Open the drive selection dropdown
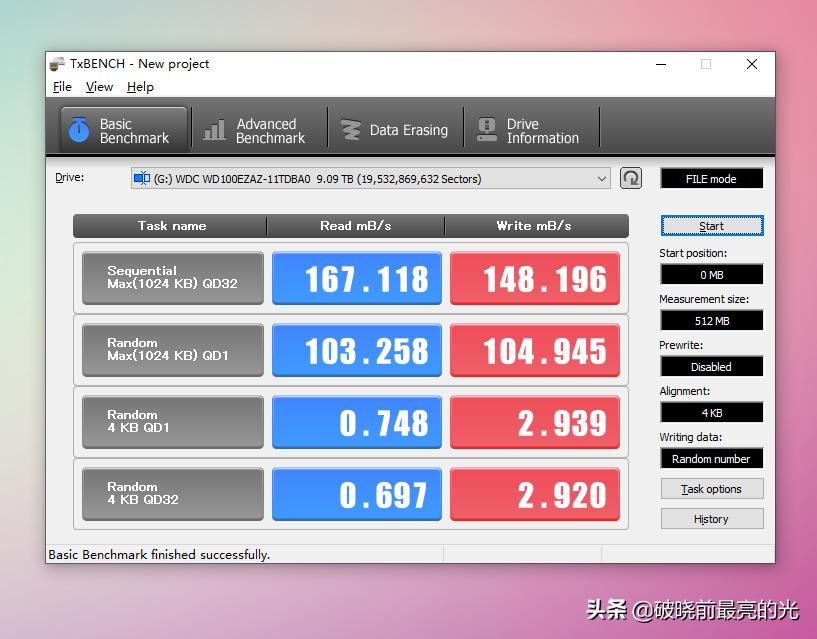The image size is (817, 639). tap(602, 177)
